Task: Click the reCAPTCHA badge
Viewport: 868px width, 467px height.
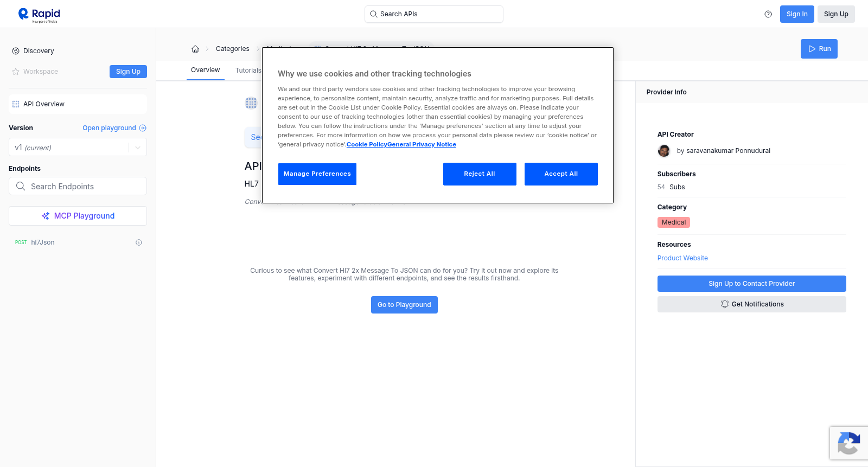Action: [849, 443]
